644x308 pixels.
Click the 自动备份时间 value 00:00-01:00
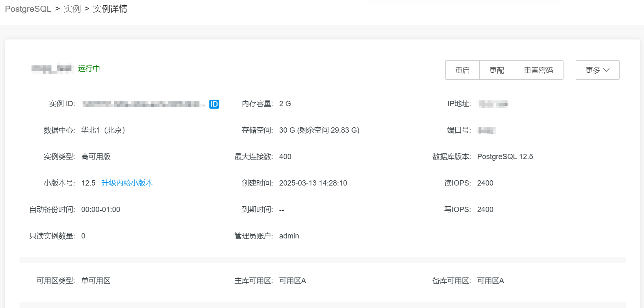click(101, 210)
